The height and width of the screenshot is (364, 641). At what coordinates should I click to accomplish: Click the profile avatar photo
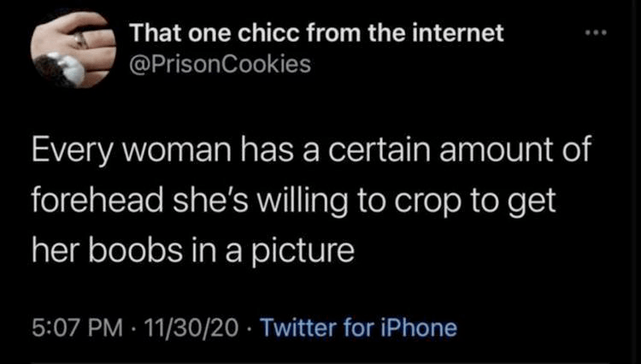75,50
